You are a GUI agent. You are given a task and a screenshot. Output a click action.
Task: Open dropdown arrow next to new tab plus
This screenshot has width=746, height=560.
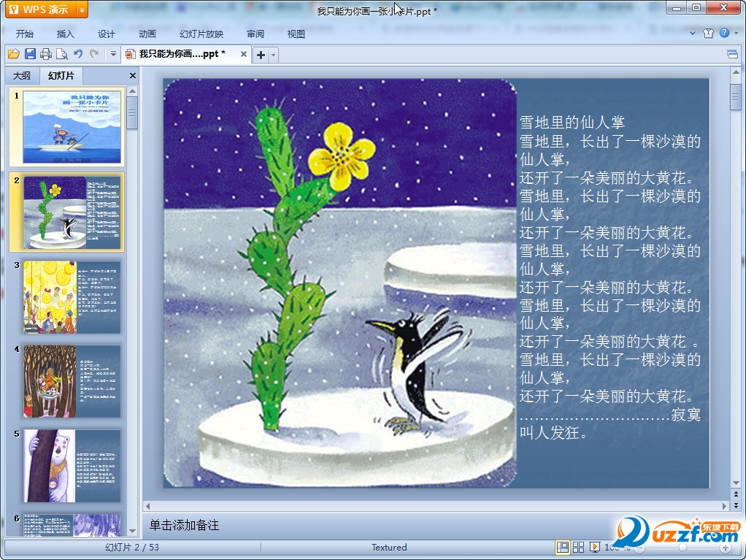pyautogui.click(x=273, y=55)
